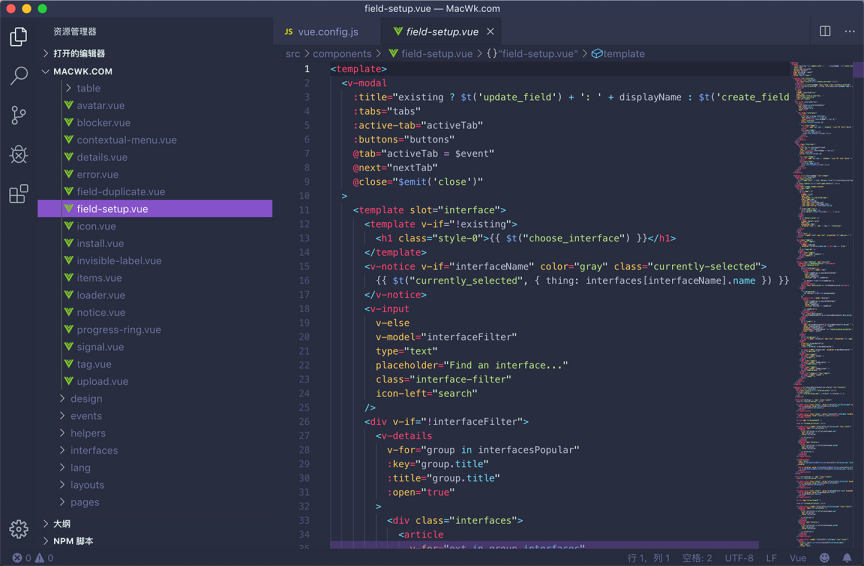Open the Run and Debug view
The width and height of the screenshot is (864, 566).
point(18,154)
